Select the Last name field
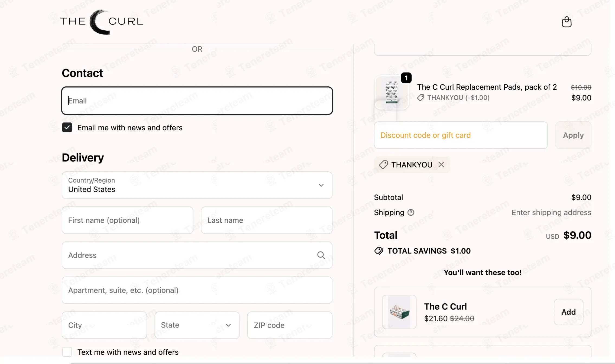615x364 pixels. 267,220
